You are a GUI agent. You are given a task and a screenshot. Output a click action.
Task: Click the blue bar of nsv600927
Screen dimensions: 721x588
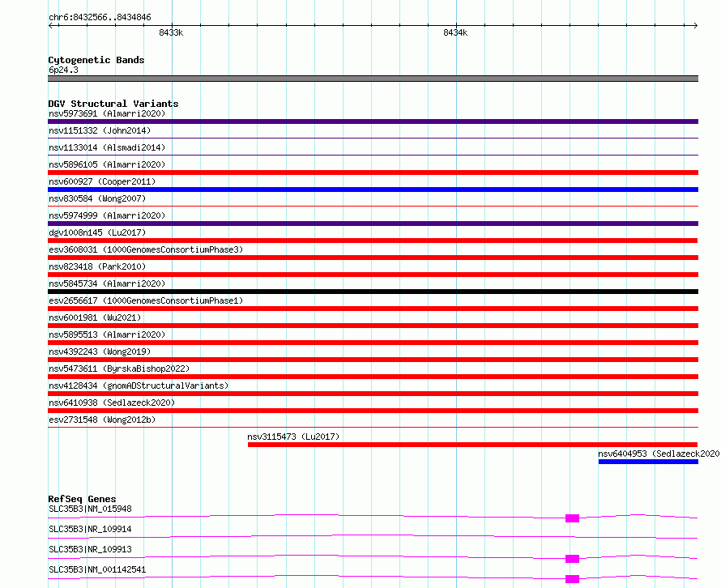[373, 190]
